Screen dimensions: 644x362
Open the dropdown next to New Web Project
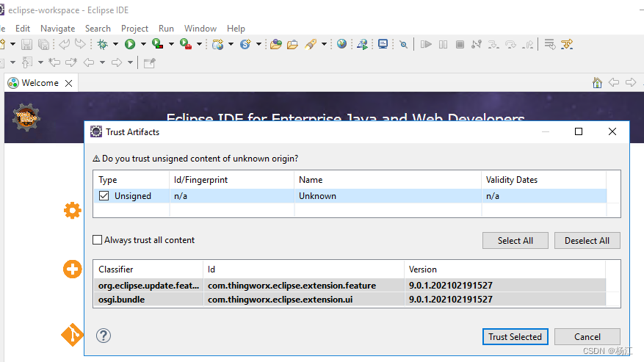(x=231, y=44)
